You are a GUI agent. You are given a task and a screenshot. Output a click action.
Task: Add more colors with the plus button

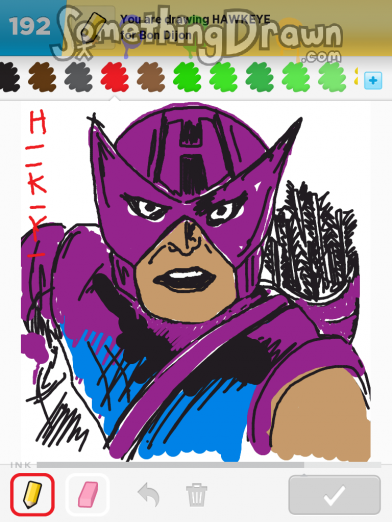pyautogui.click(x=373, y=80)
